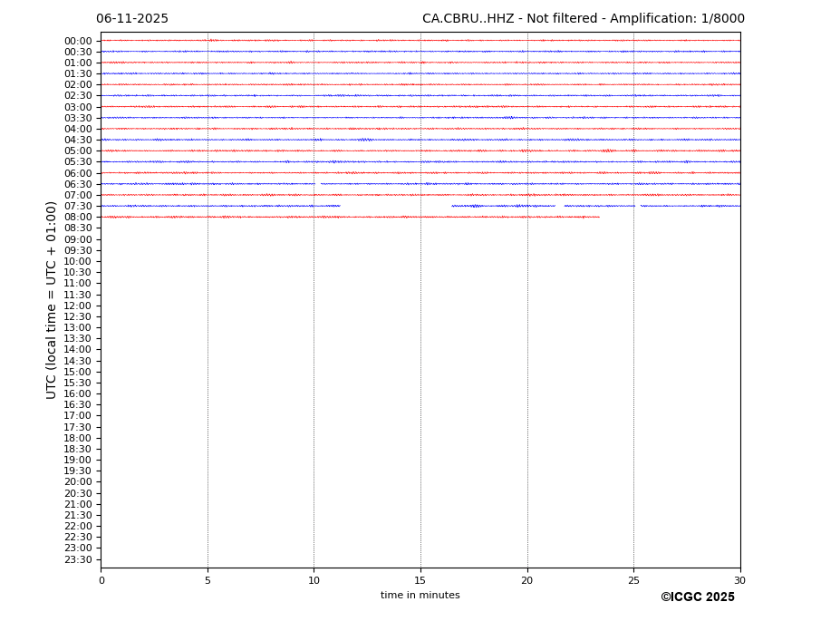The height and width of the screenshot is (631, 840).
Task: Click the 15 minute x-axis tick
Action: point(420,581)
